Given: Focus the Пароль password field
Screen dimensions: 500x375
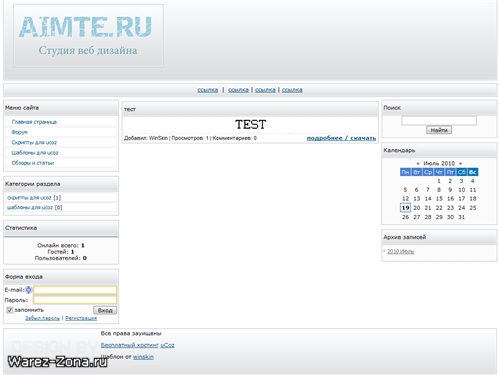Looking at the screenshot, I should tap(75, 300).
